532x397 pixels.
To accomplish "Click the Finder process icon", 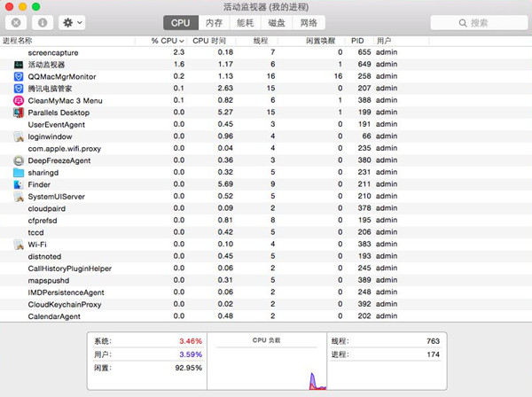I will [20, 184].
